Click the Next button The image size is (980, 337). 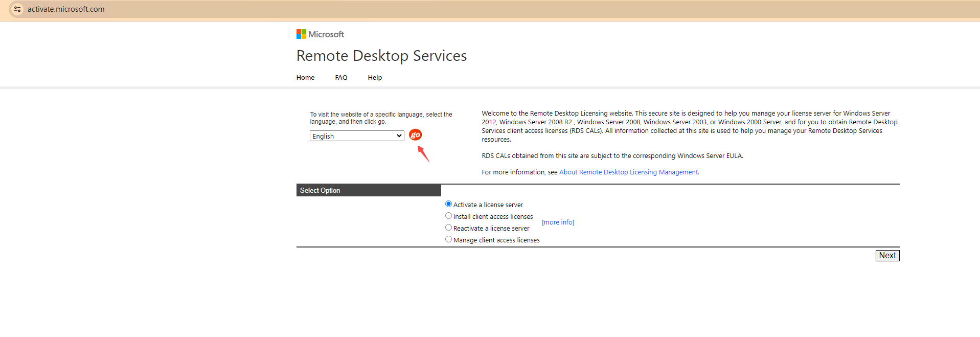[887, 256]
